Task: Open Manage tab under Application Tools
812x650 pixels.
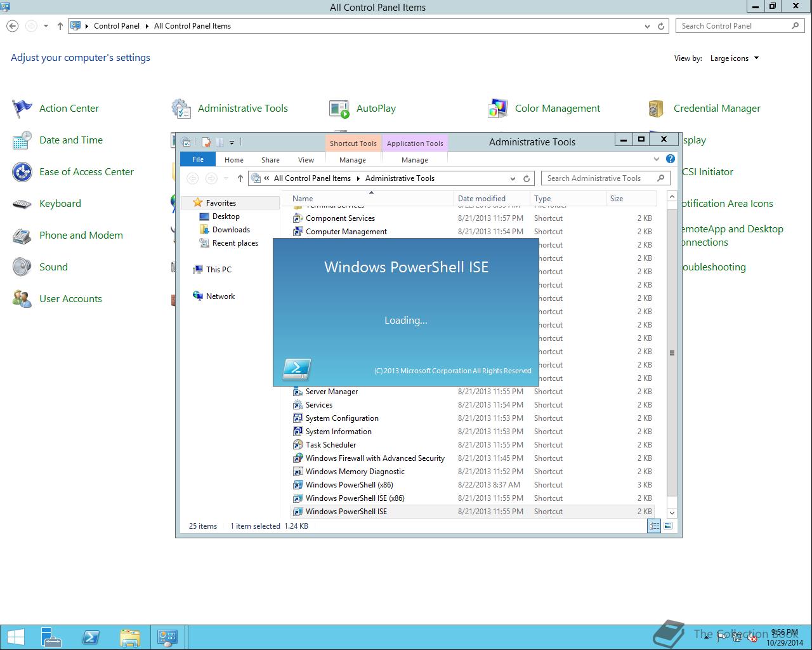Action: pyautogui.click(x=415, y=160)
